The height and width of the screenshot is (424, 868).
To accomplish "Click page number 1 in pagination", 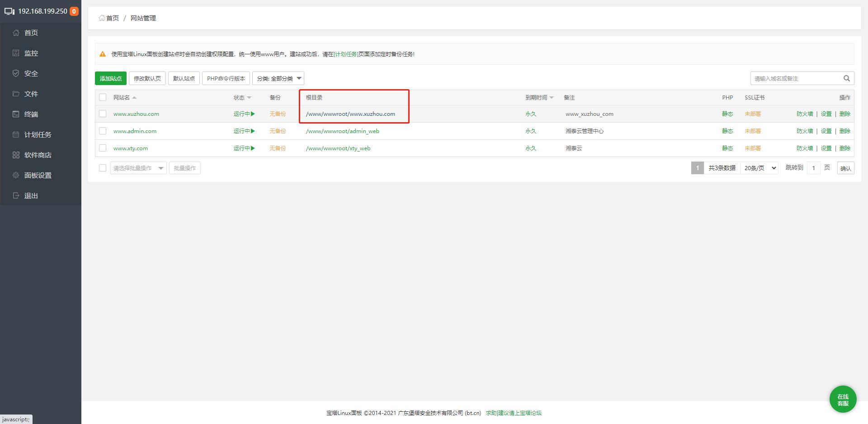I will click(698, 168).
